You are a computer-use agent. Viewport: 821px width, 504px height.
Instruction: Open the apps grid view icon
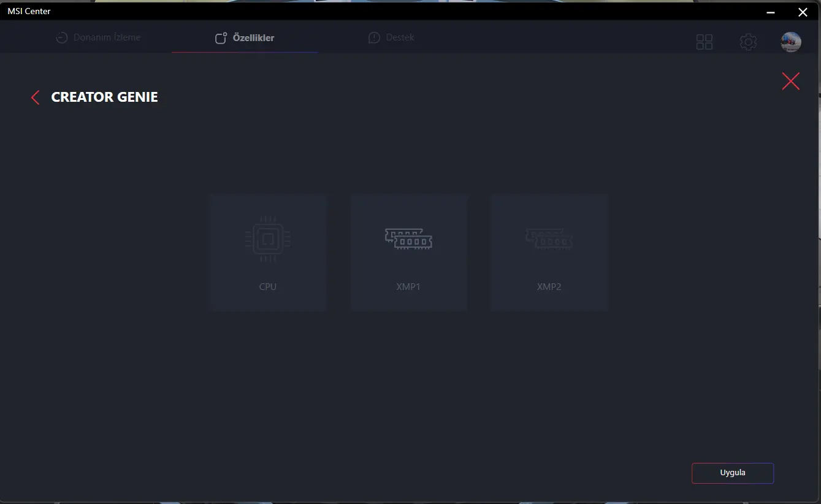click(x=705, y=42)
